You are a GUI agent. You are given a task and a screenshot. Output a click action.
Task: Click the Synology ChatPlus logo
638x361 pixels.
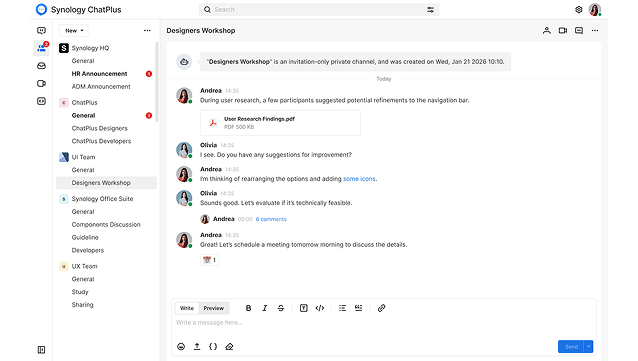point(42,9)
